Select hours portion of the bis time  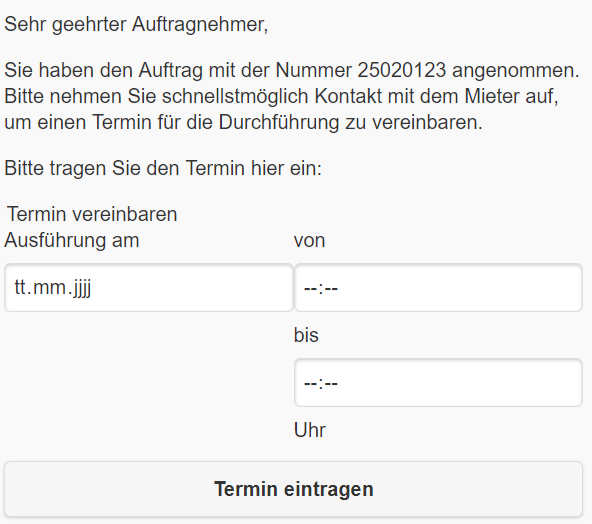coord(310,384)
